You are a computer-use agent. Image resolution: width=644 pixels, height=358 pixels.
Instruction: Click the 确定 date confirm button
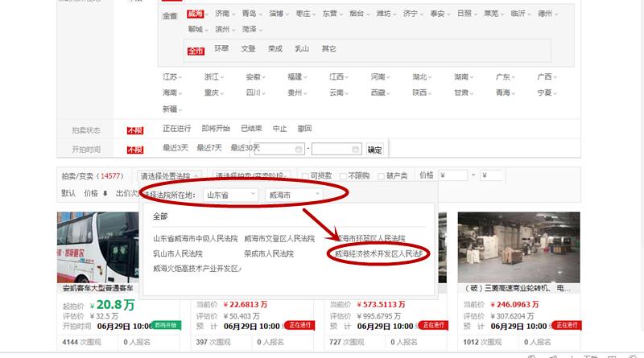374,150
